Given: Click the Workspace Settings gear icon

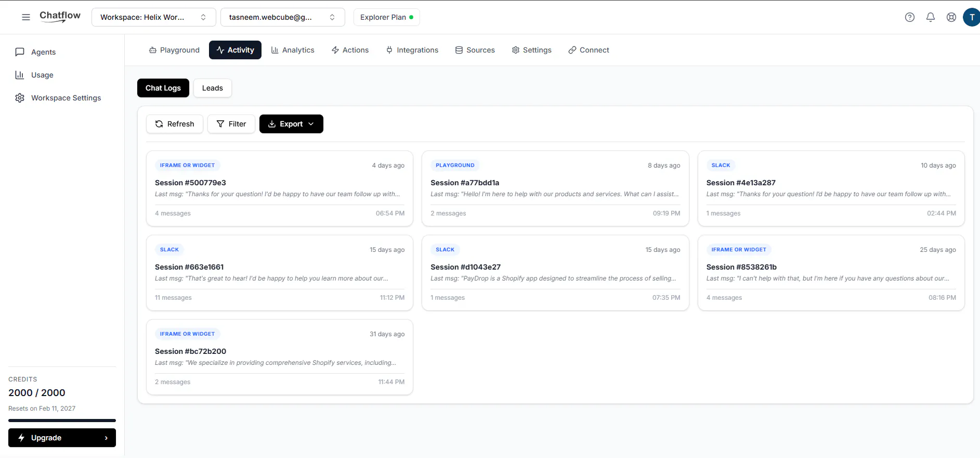Looking at the screenshot, I should point(20,98).
